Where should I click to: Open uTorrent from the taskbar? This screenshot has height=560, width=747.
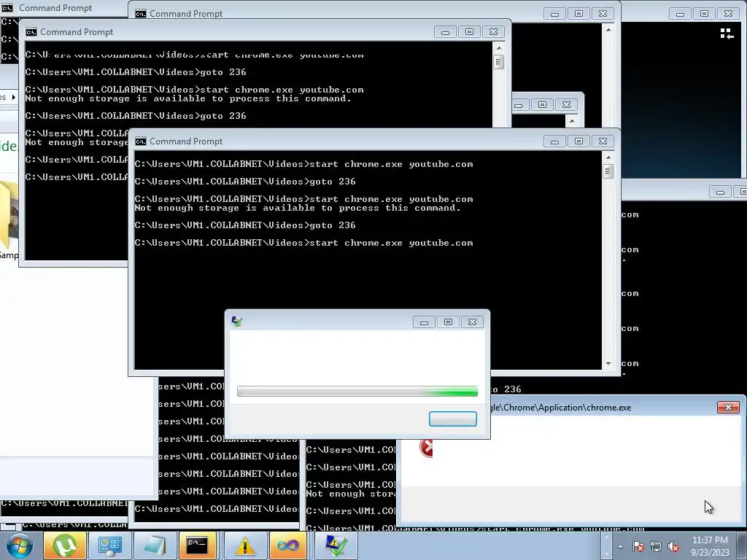pos(65,545)
